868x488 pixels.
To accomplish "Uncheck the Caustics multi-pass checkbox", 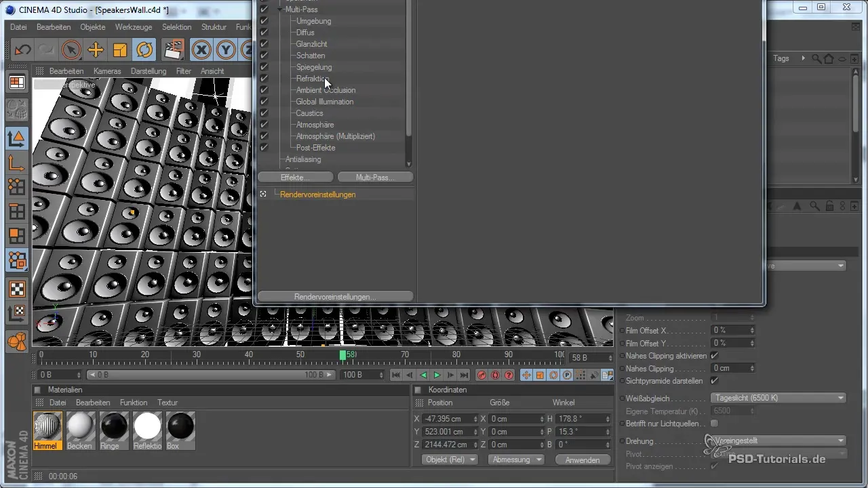I will coord(264,113).
